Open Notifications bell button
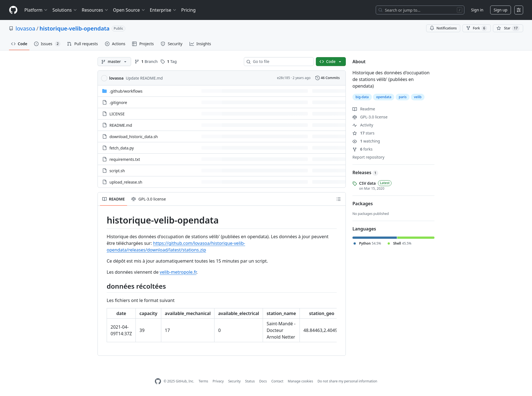 point(443,28)
